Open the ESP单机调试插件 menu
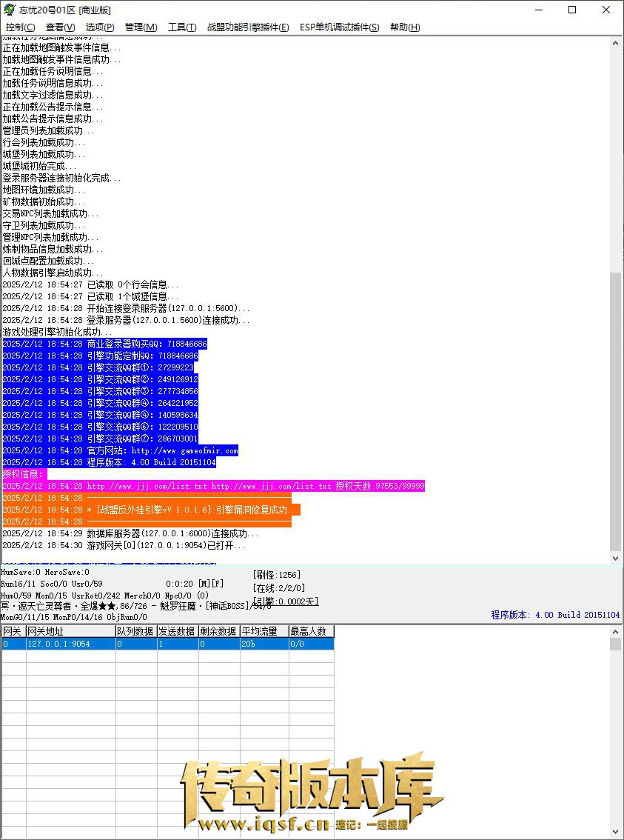This screenshot has height=840, width=624. 339,27
